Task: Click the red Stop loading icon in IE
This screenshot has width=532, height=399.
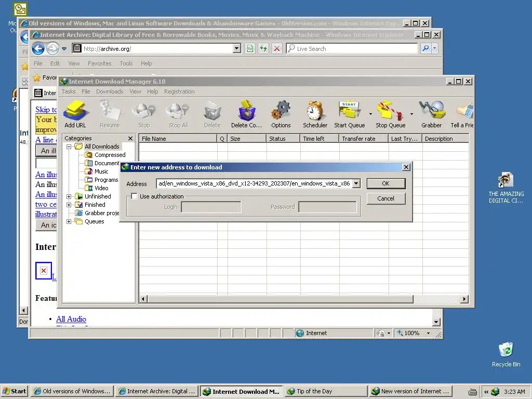Action: tap(277, 48)
